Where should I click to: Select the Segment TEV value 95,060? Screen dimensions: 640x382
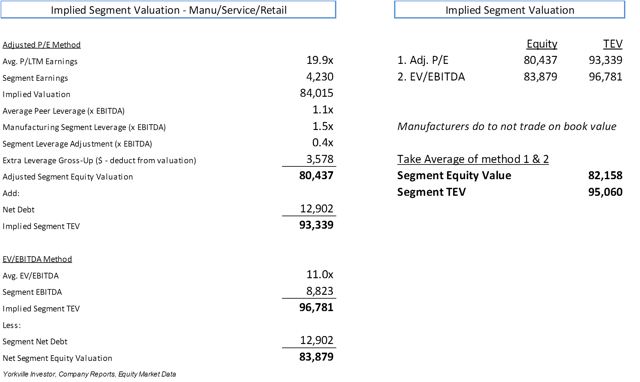tap(605, 192)
